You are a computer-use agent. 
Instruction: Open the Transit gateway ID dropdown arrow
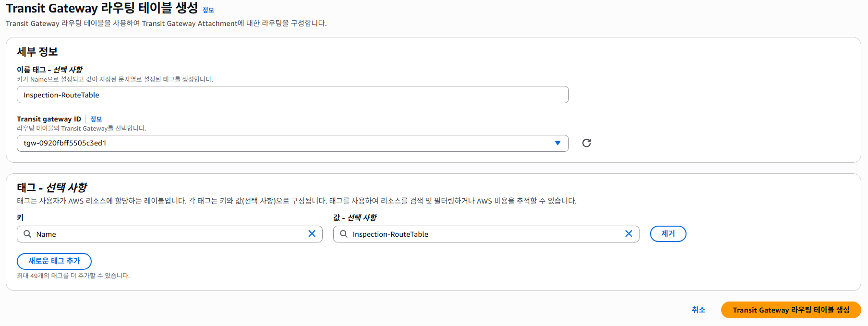tap(557, 143)
